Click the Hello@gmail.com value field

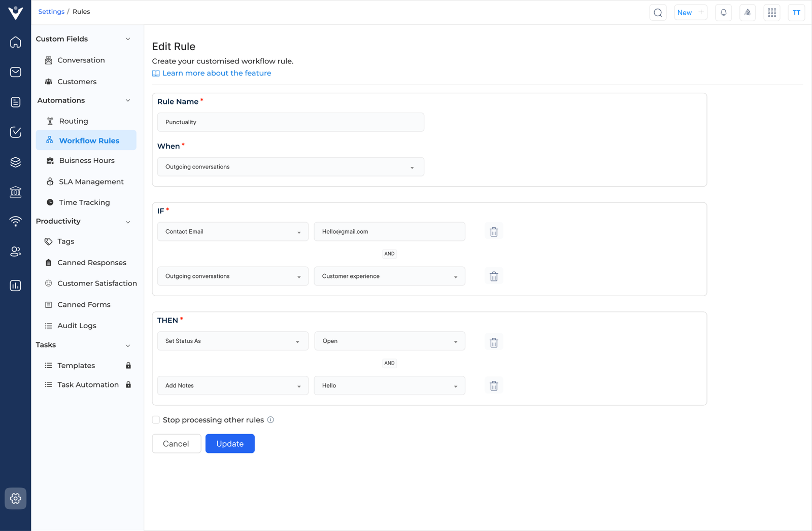pyautogui.click(x=389, y=232)
